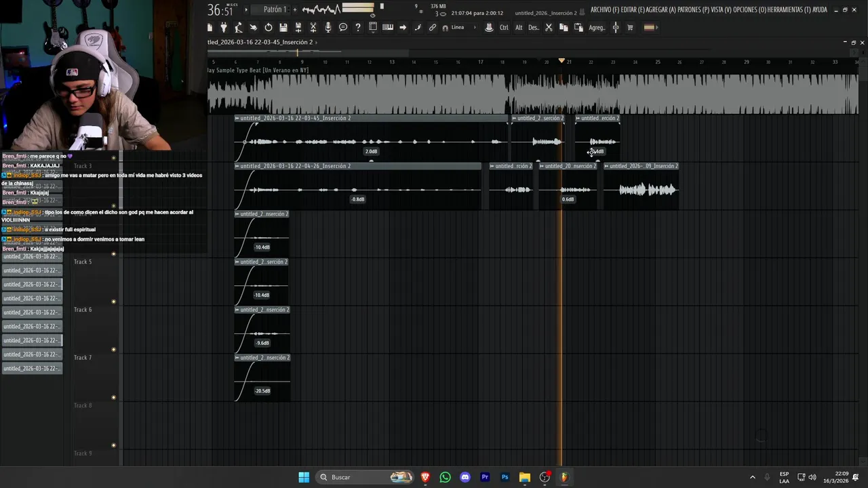The width and height of the screenshot is (868, 488).
Task: Open the speech bubble chat icon
Action: pyautogui.click(x=343, y=28)
